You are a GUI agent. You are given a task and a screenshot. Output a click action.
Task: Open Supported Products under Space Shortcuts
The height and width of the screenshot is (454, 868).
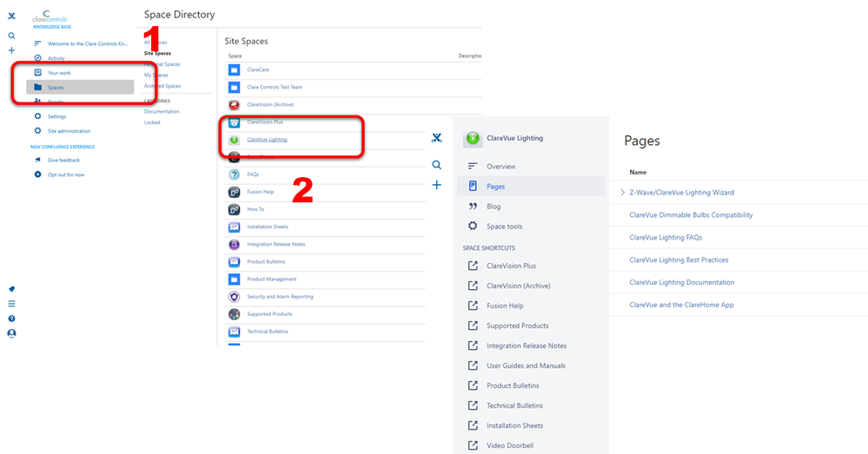point(518,326)
